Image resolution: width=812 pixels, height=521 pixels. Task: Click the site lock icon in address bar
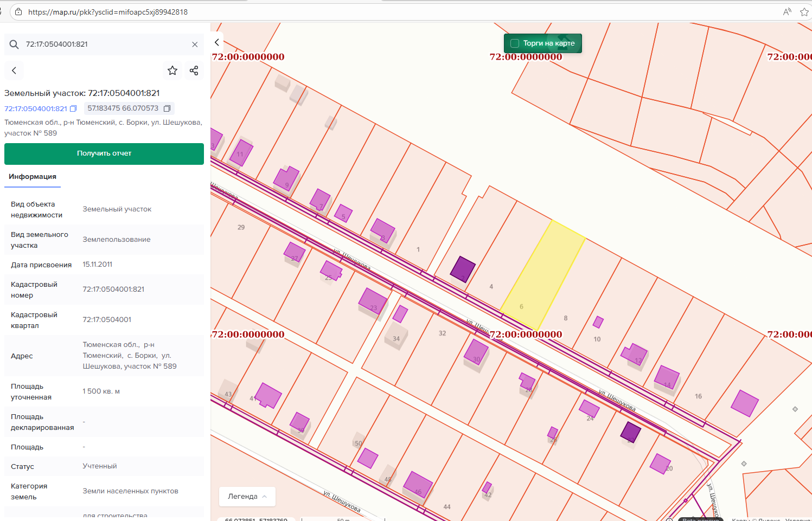click(18, 12)
